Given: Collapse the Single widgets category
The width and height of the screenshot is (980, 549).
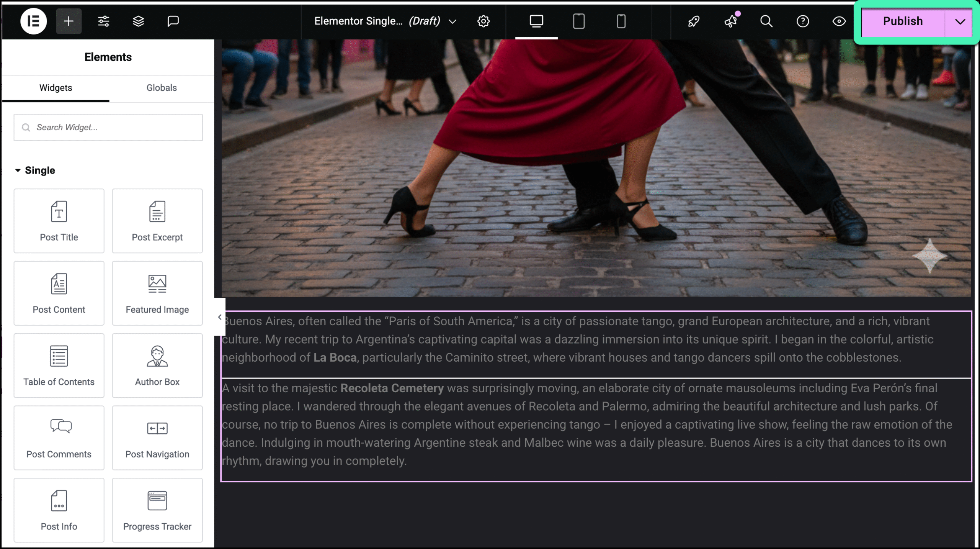Looking at the screenshot, I should coord(18,170).
